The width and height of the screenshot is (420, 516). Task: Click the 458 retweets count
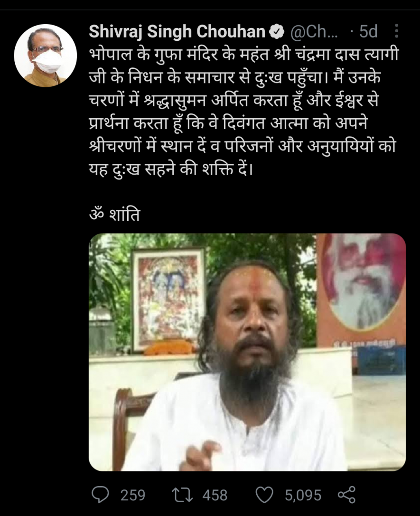click(x=215, y=495)
